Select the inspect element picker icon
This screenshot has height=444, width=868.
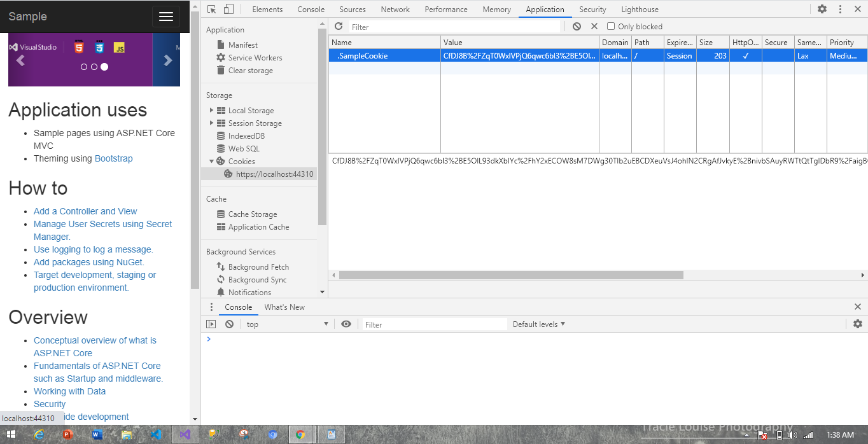click(212, 9)
